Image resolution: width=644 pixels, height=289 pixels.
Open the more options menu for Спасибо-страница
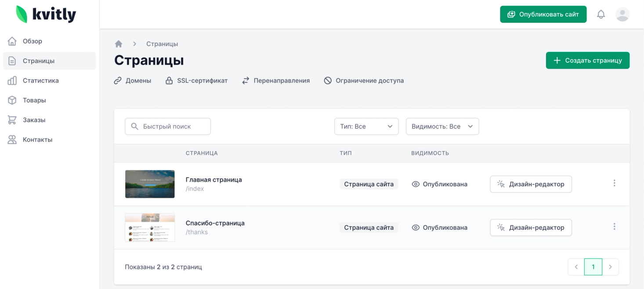pos(614,227)
